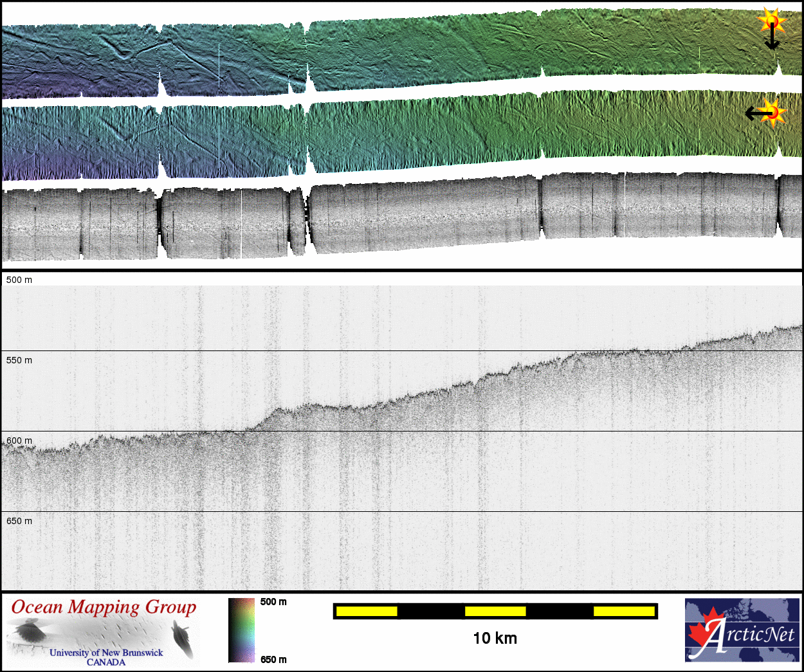
Task: Click the last yellow segment of scale bar
Action: [623, 611]
